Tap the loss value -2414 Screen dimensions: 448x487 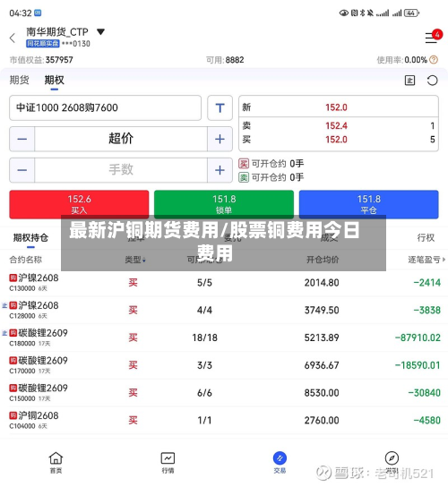coord(426,283)
